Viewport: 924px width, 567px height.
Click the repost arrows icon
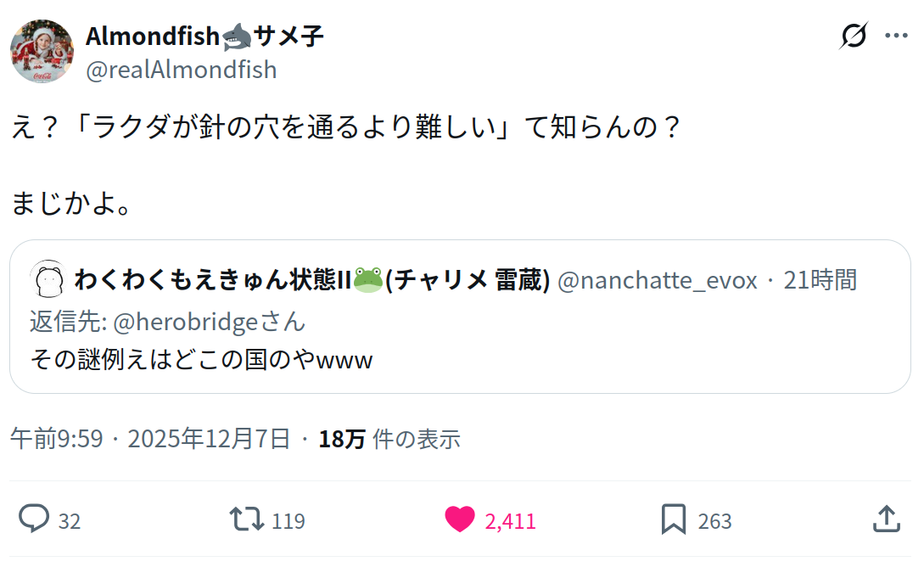click(247, 519)
